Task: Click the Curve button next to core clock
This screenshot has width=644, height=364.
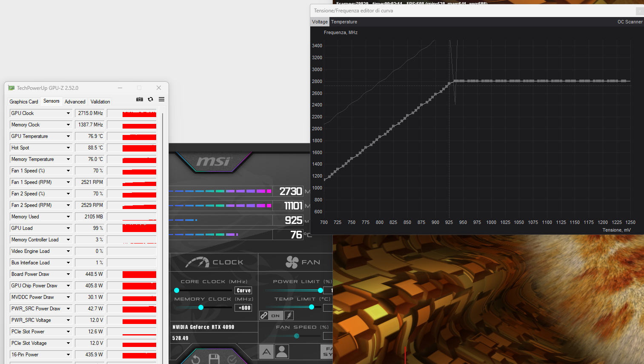Action: (x=243, y=290)
